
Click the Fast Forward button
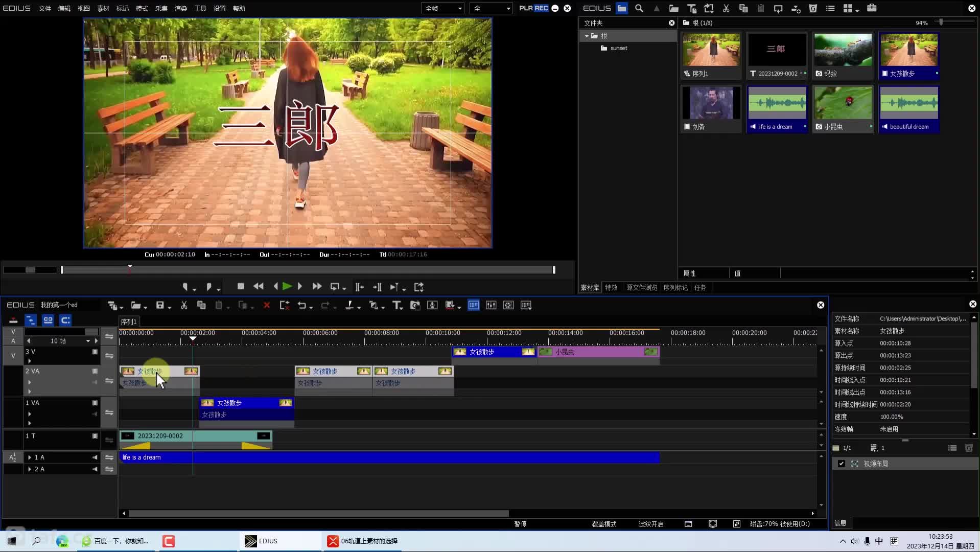tap(317, 287)
